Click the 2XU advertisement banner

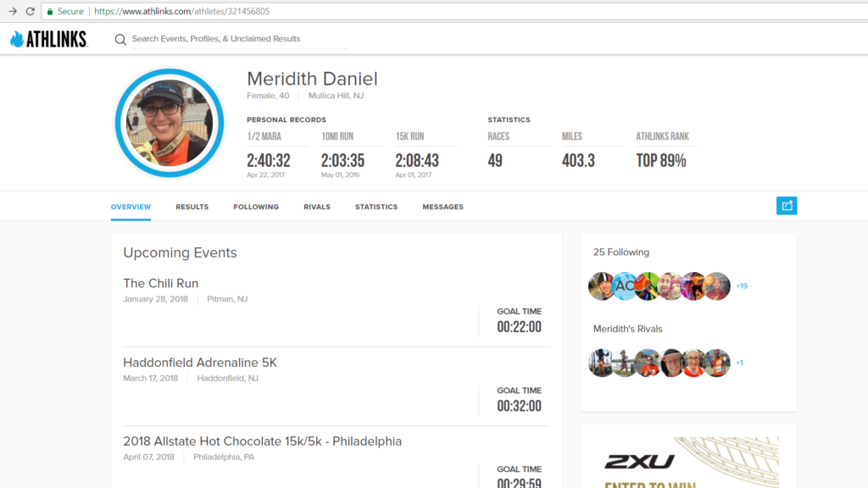pyautogui.click(x=688, y=462)
